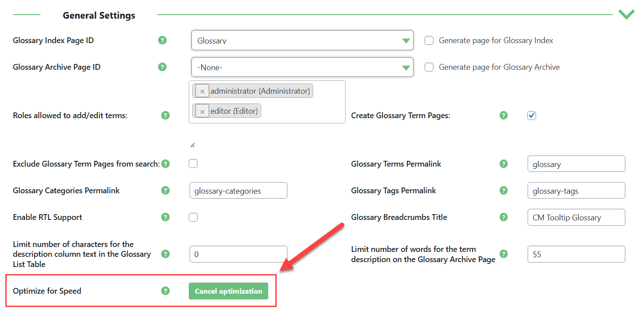Show help for Roles allowed to add/edit terms

point(165,116)
